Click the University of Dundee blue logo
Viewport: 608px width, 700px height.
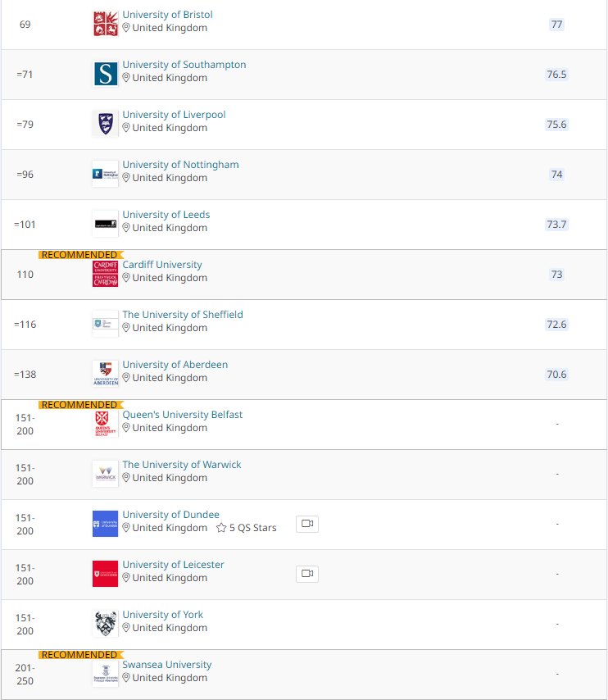pyautogui.click(x=106, y=524)
